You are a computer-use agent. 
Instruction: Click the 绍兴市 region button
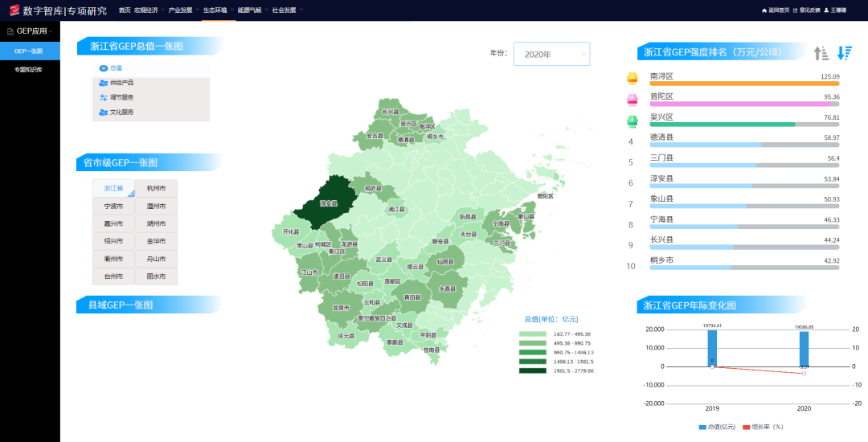coord(113,241)
